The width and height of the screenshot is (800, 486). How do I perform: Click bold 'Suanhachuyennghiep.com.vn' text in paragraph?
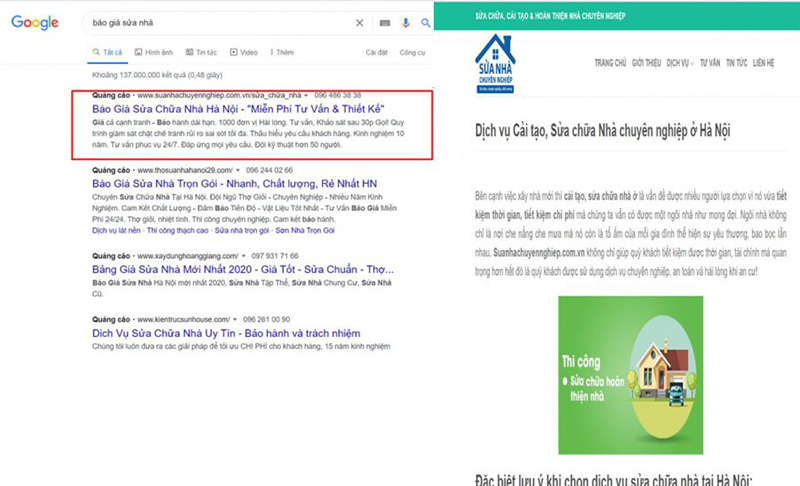coord(539,253)
